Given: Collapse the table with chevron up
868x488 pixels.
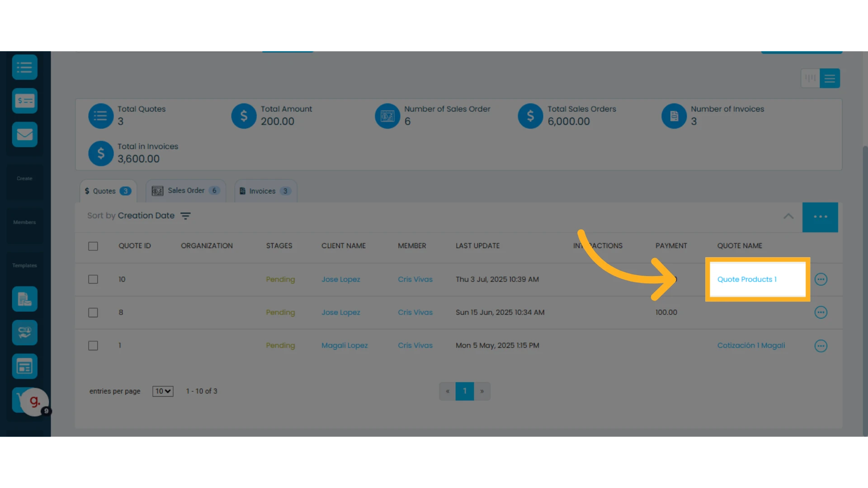Looking at the screenshot, I should coord(788,216).
